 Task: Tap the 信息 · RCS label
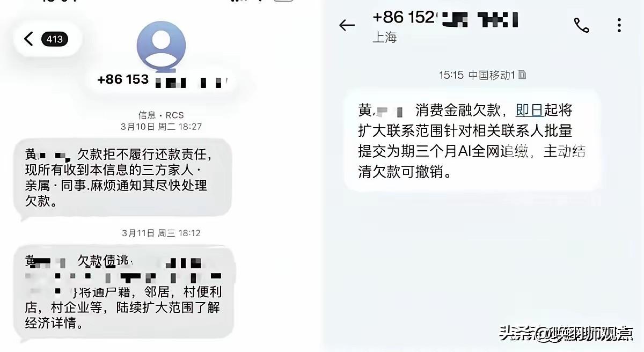click(x=161, y=115)
